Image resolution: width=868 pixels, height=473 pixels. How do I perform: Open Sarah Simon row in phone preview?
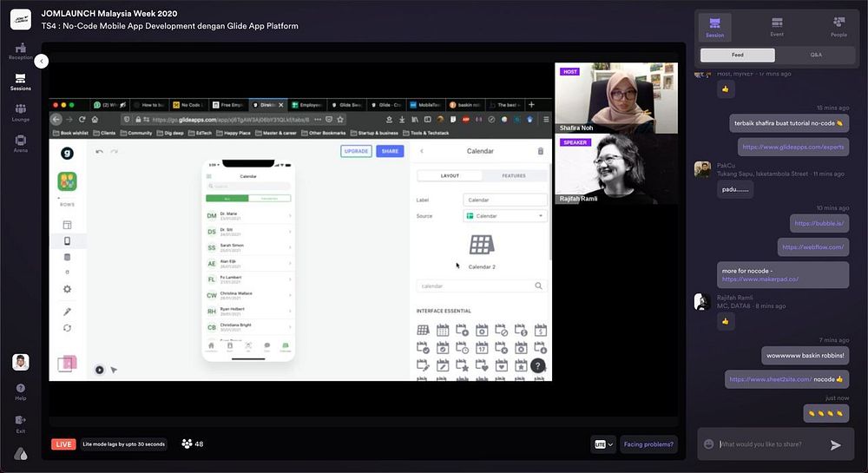(248, 247)
